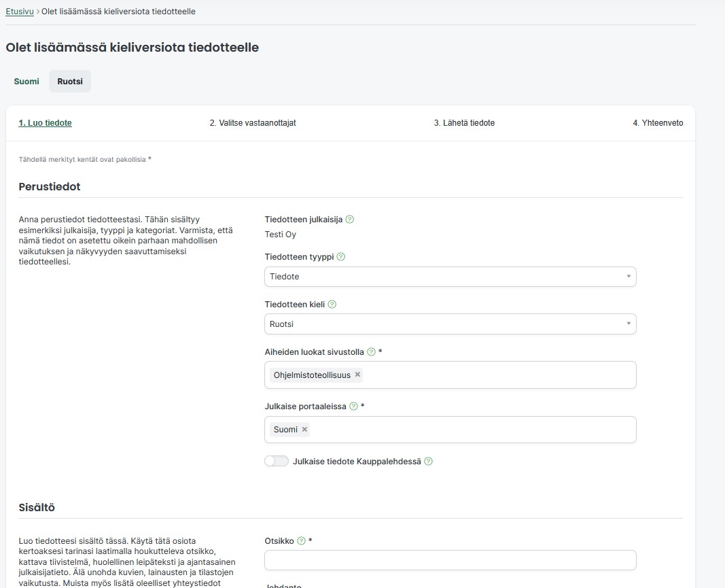Screen dimensions: 725x588
Task: View help for Julkaise tiedote Kauppalehdessä
Action: tap(428, 462)
